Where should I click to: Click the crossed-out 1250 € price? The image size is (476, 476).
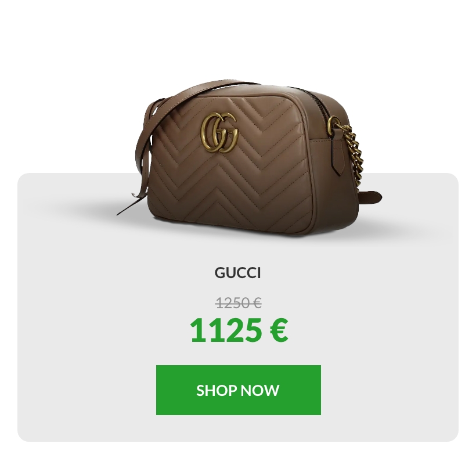point(239,303)
